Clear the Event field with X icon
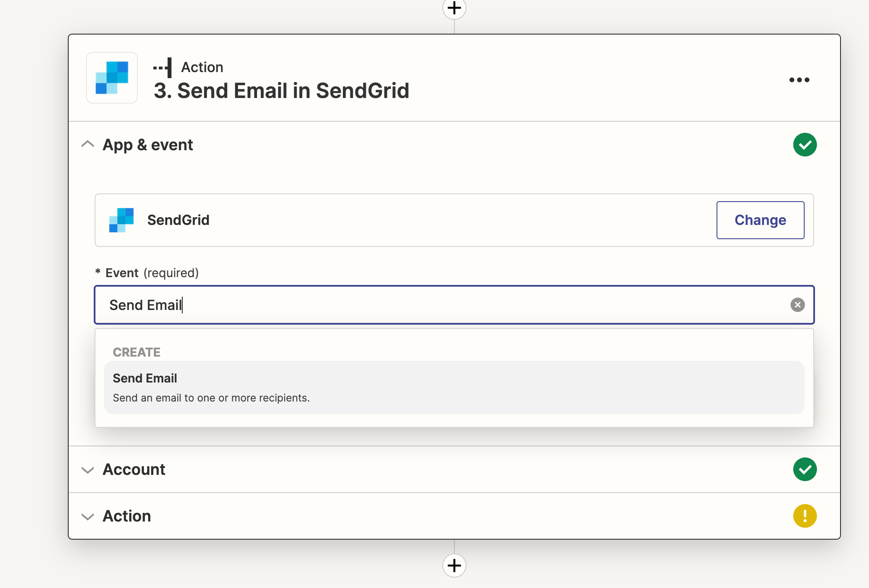 (x=797, y=305)
